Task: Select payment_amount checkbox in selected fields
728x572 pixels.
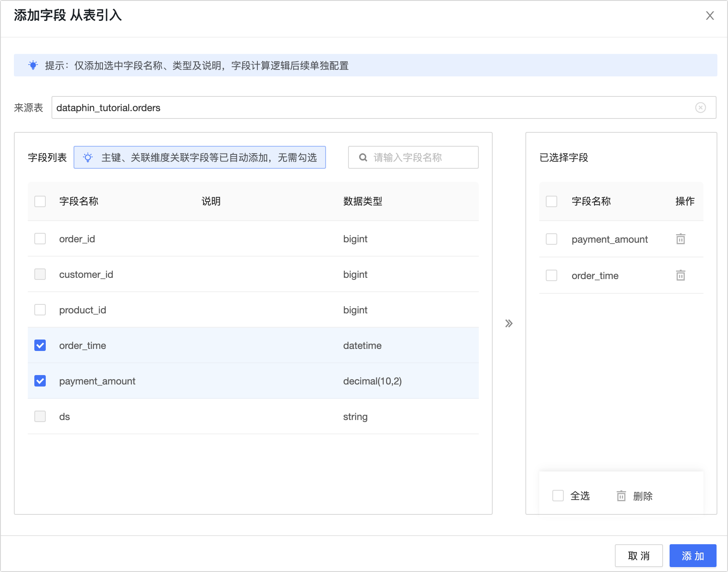Action: [552, 239]
